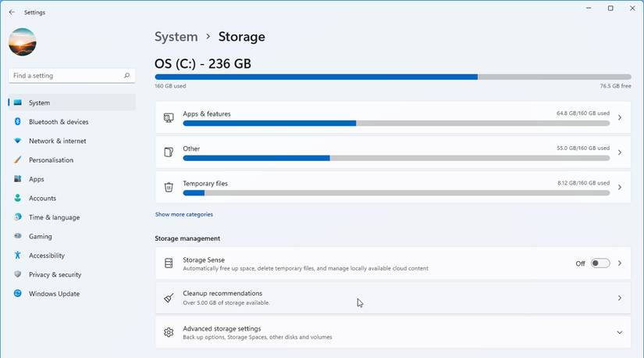This screenshot has height=358, width=644.
Task: Open Accounts settings
Action: (72, 198)
